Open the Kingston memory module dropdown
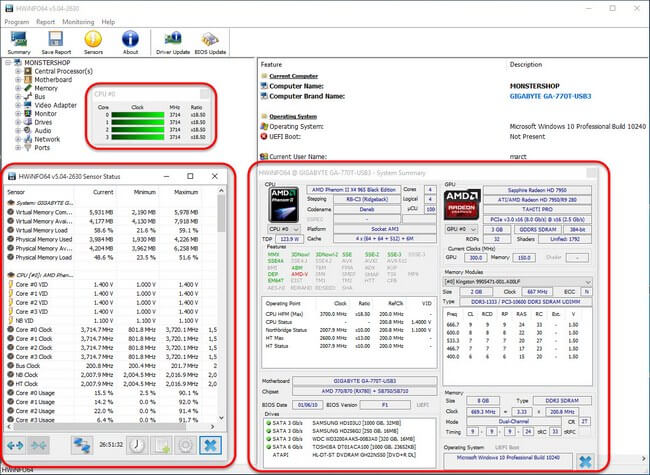 tap(517, 282)
